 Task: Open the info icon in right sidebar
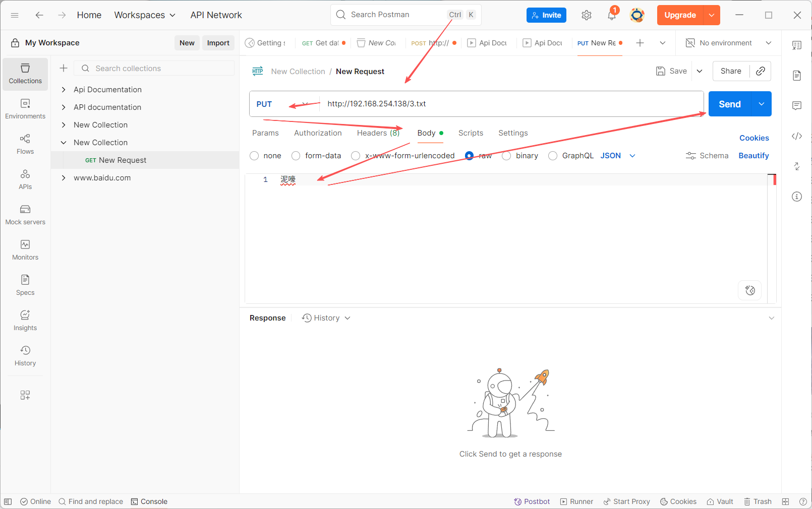(797, 197)
